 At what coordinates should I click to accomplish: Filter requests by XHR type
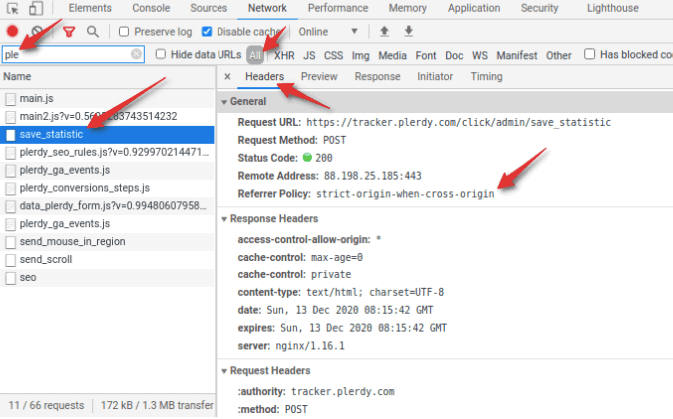click(x=284, y=55)
